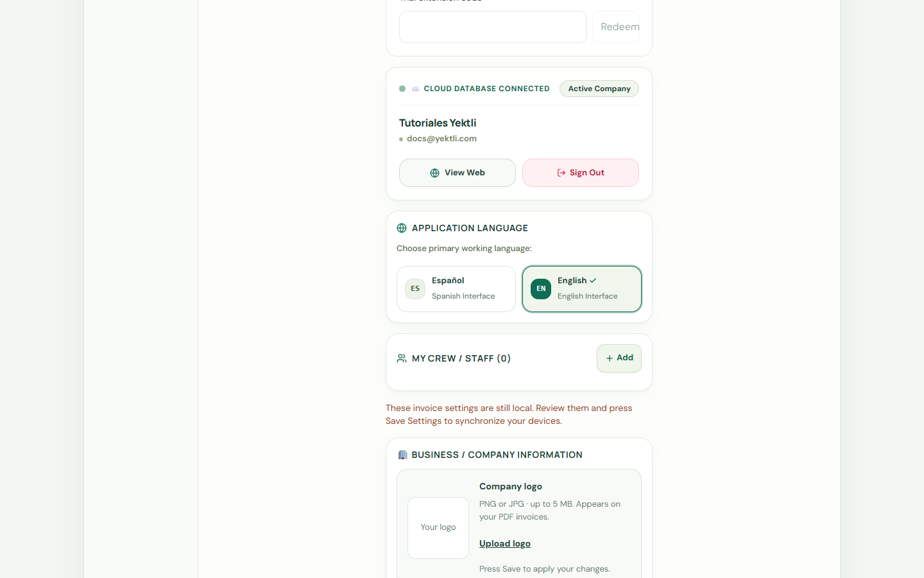The image size is (924, 578).
Task: Click the people icon beside My Crew / Staff
Action: click(402, 358)
